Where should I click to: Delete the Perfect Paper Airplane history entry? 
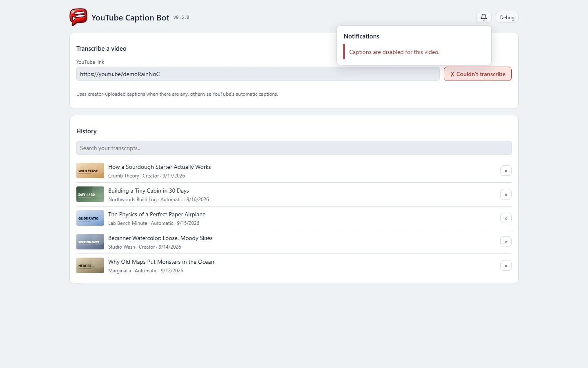pos(506,218)
